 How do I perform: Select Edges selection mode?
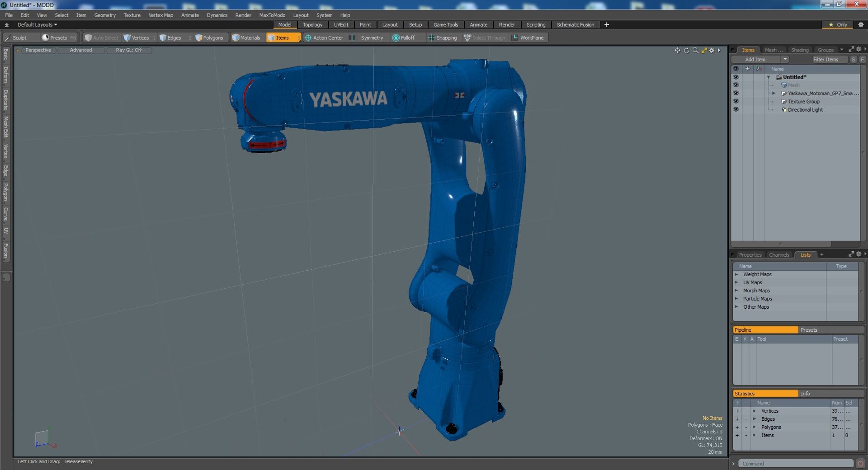(x=171, y=38)
